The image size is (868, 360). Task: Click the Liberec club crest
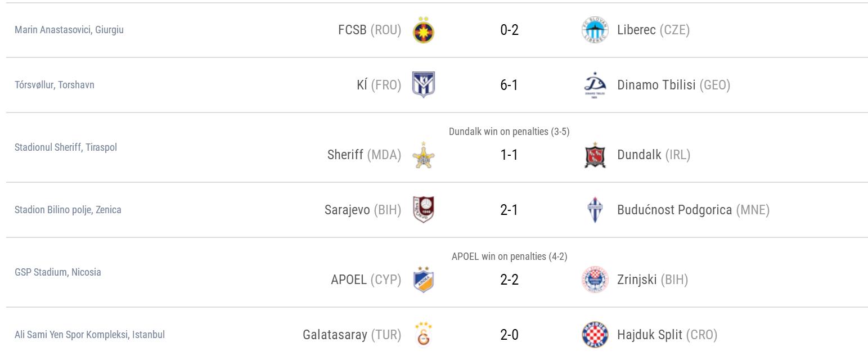(595, 30)
